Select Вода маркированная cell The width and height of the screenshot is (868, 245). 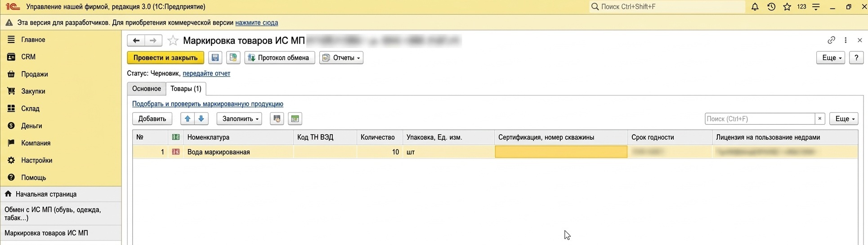(x=238, y=152)
